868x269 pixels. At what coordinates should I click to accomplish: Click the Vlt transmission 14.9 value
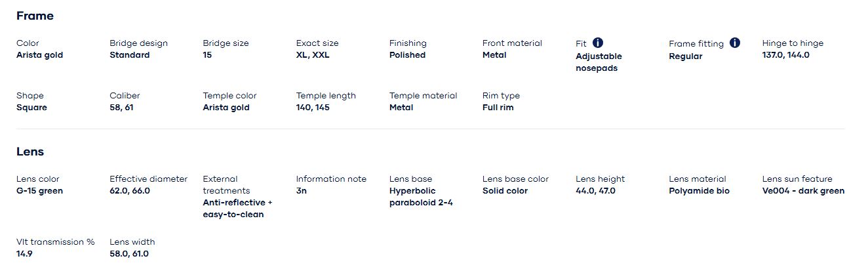pos(24,254)
